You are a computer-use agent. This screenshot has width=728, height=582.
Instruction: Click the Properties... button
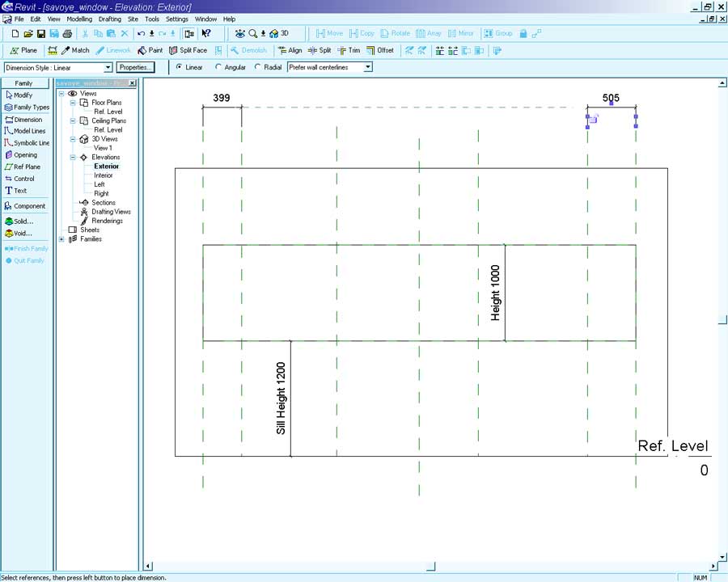tap(134, 67)
